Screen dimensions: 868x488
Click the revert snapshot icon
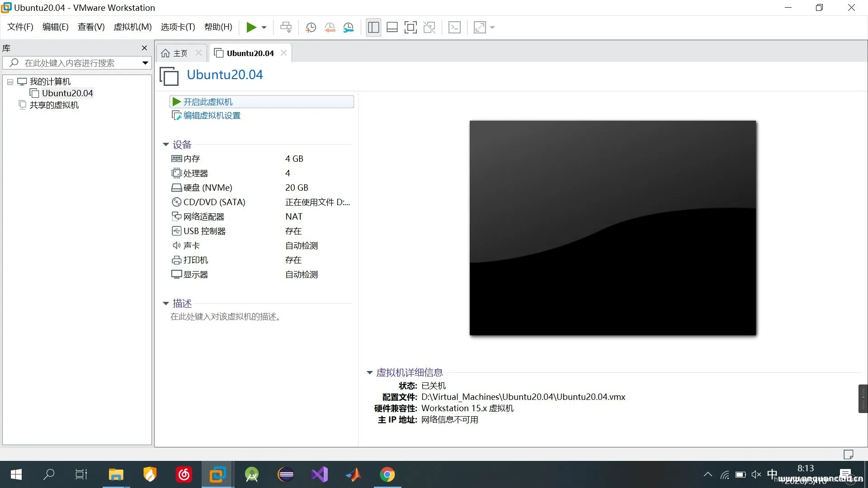pos(330,27)
